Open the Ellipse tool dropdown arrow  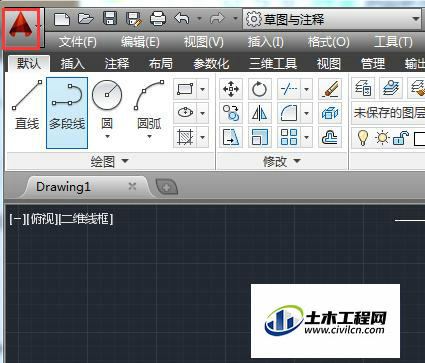tap(203, 113)
